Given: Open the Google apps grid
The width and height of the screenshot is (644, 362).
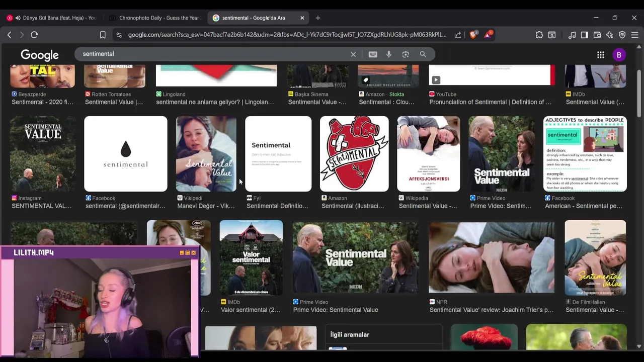Looking at the screenshot, I should (601, 55).
